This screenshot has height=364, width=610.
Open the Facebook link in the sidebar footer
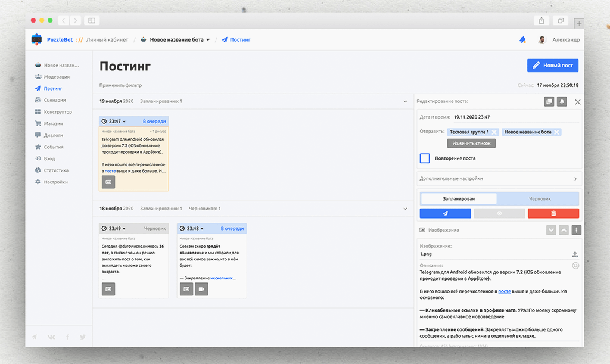(67, 337)
